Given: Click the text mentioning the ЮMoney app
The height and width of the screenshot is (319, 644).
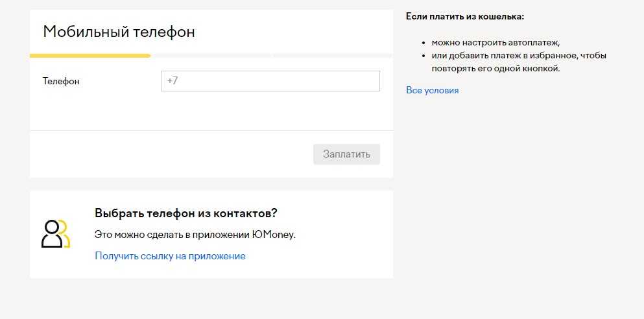Looking at the screenshot, I should (195, 235).
